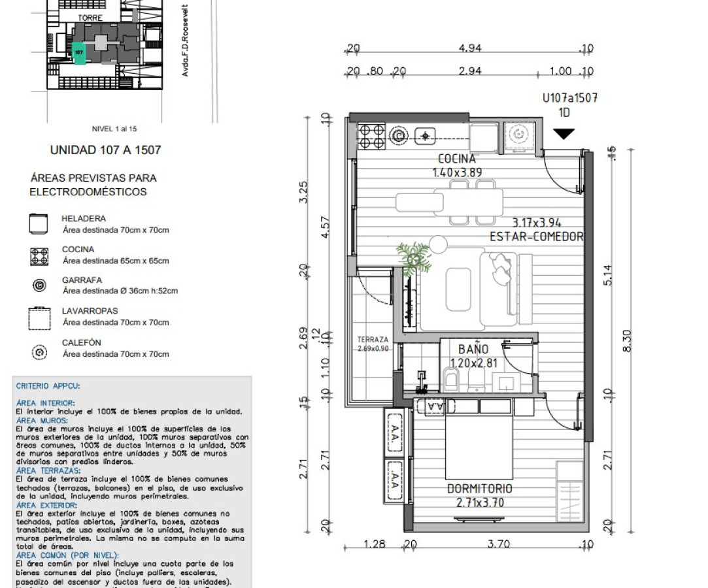Click the black entrance arrow marker
The height and width of the screenshot is (588, 708).
[564, 134]
